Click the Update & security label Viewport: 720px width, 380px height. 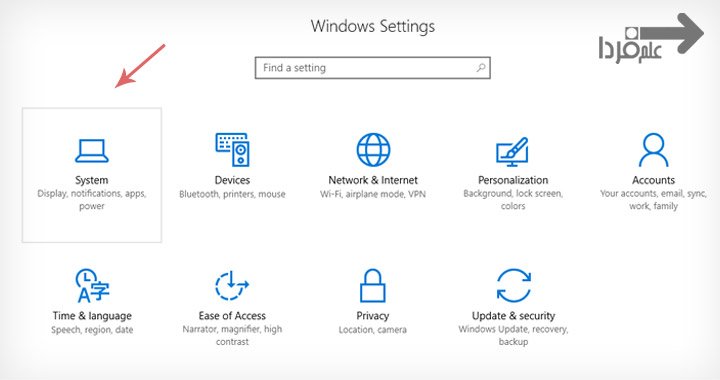[513, 316]
